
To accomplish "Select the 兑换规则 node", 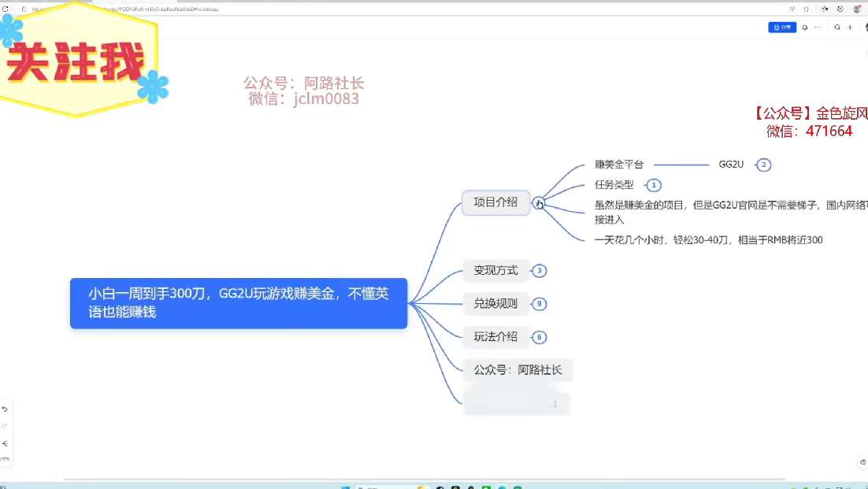I will tap(496, 304).
